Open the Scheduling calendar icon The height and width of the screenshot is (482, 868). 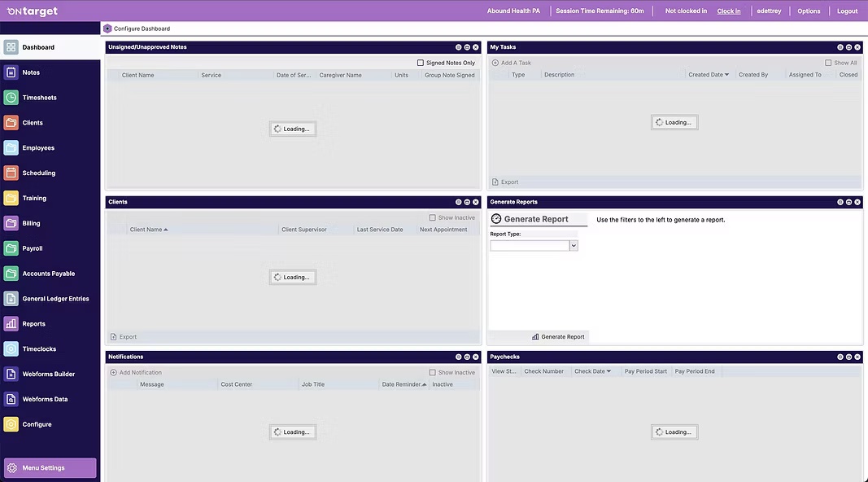coord(11,173)
